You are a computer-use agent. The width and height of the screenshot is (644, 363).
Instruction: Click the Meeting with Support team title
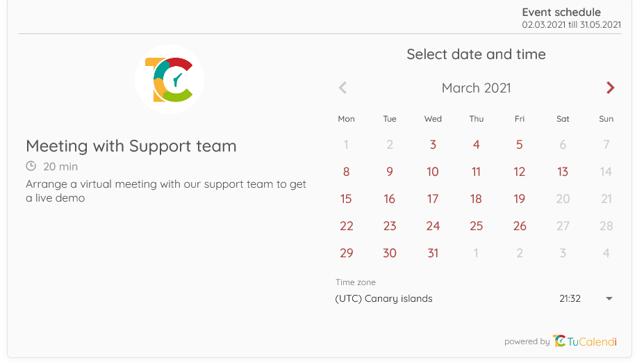[131, 146]
